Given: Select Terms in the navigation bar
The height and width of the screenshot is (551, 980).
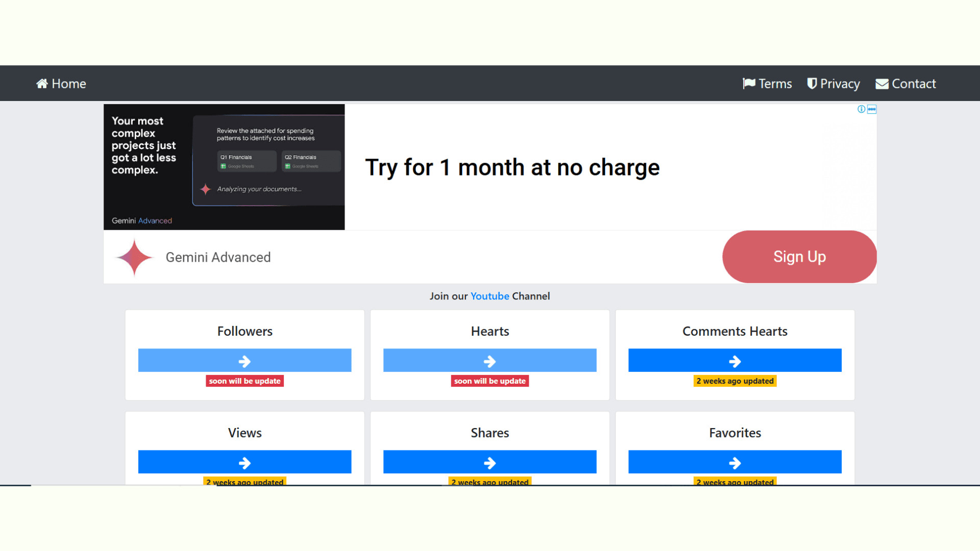Looking at the screenshot, I should [775, 83].
